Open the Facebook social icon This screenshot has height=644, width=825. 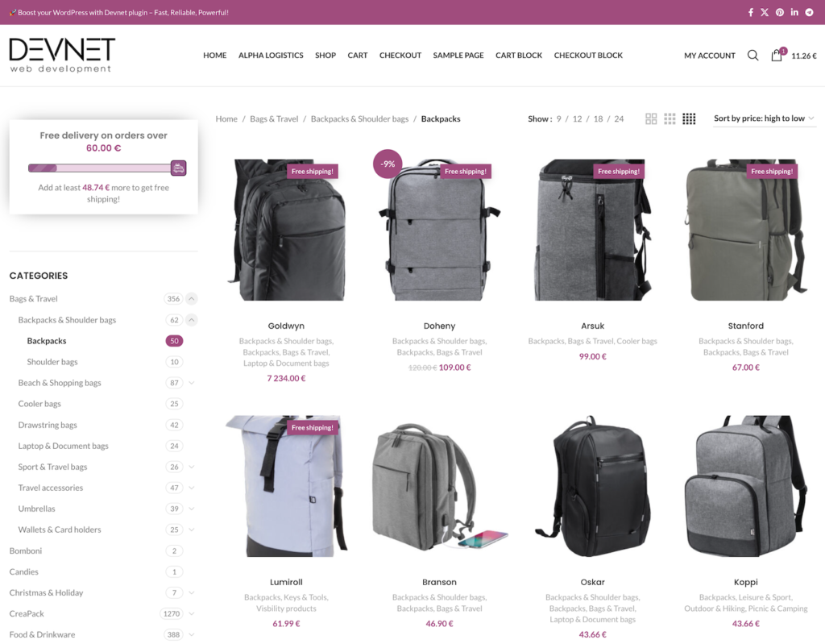(750, 12)
